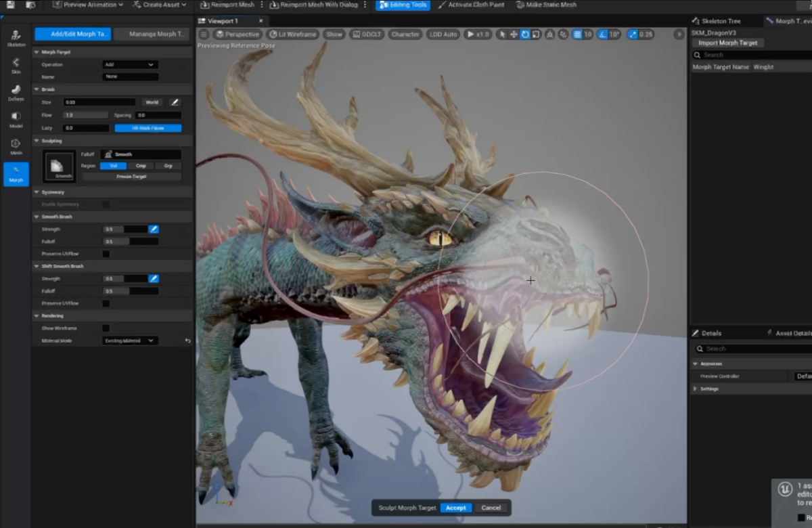Click the Import Morph Target button

point(728,43)
